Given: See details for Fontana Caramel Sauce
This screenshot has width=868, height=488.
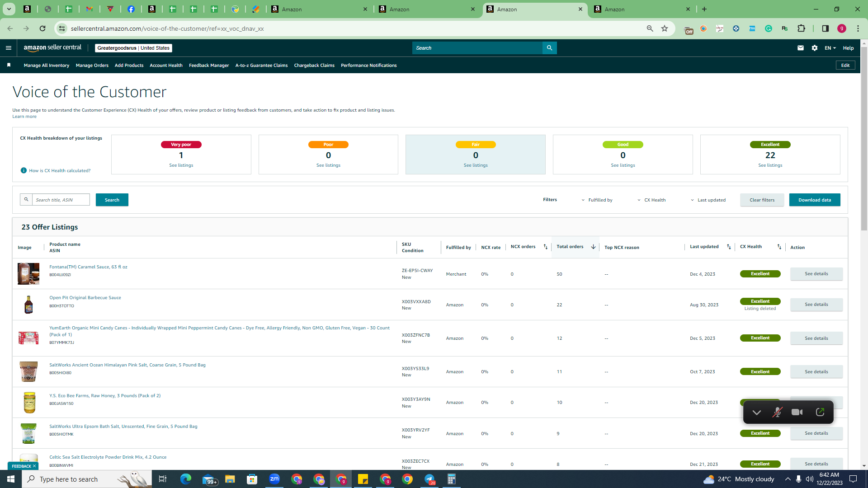Looking at the screenshot, I should point(816,274).
